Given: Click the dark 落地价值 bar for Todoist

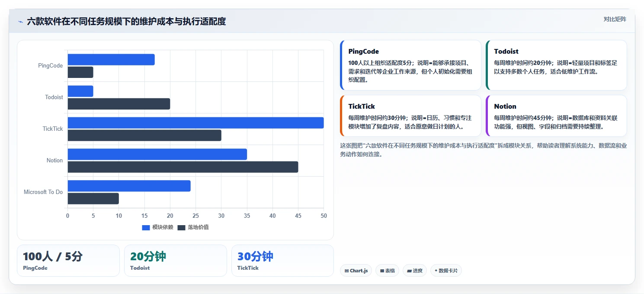Looking at the screenshot, I should tap(119, 104).
